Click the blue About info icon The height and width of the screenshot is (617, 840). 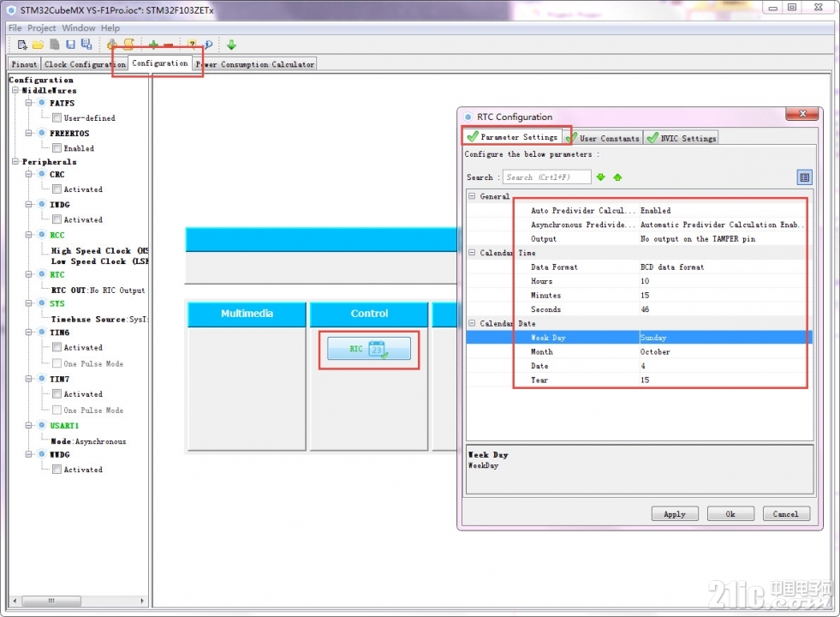pyautogui.click(x=208, y=45)
